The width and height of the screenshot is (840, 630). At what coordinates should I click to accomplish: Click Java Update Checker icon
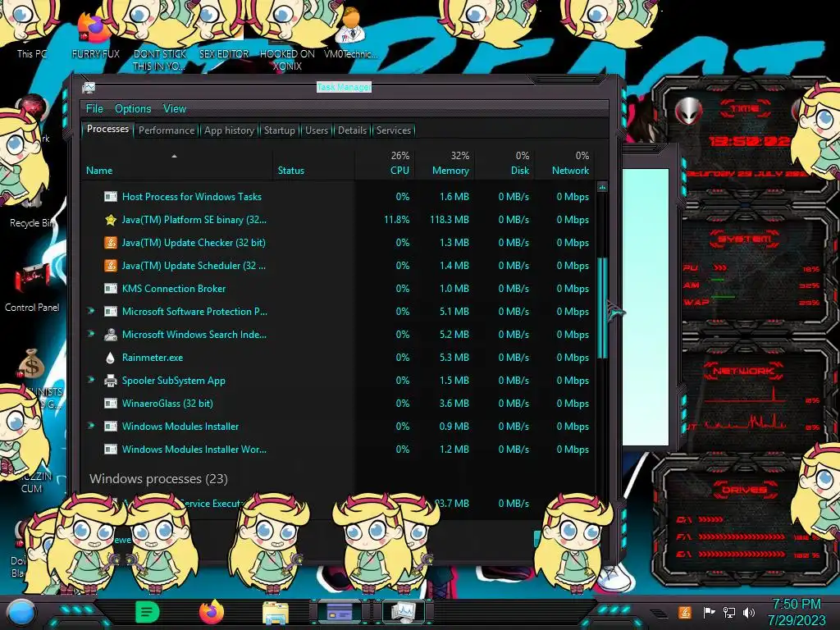[x=111, y=243]
